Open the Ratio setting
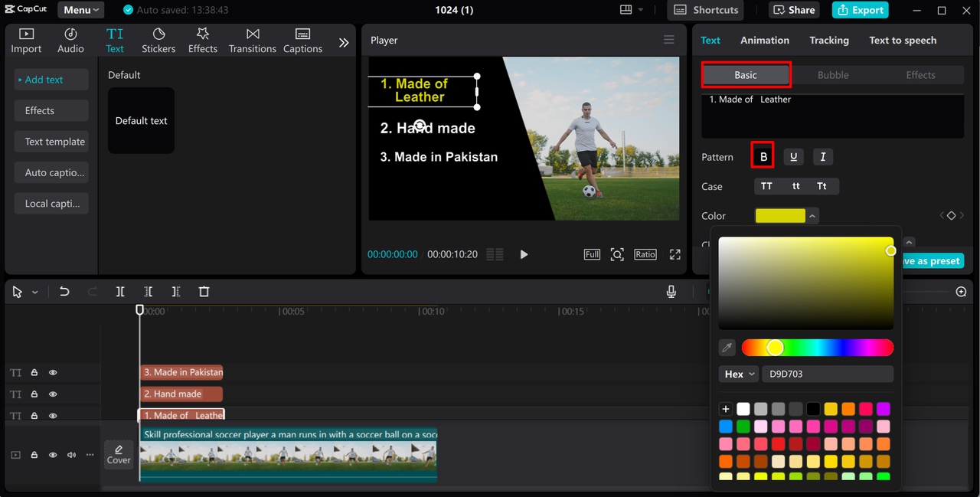Screen dimensions: 980x497 [645, 254]
